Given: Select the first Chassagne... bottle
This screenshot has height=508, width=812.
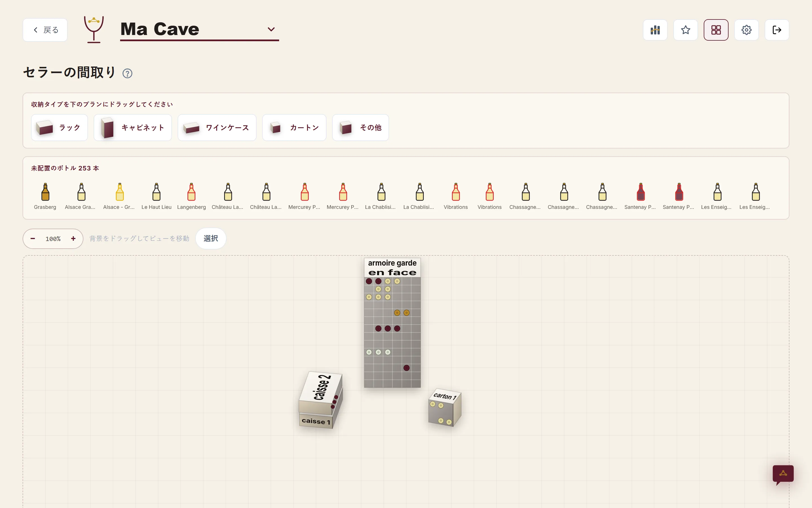Looking at the screenshot, I should [x=525, y=196].
